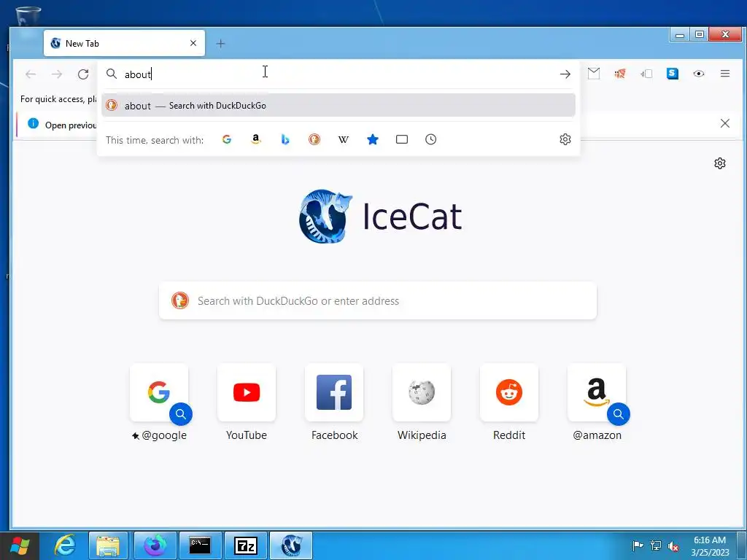
Task: Click the Firefox-like browser taskbar icon
Action: 155,545
